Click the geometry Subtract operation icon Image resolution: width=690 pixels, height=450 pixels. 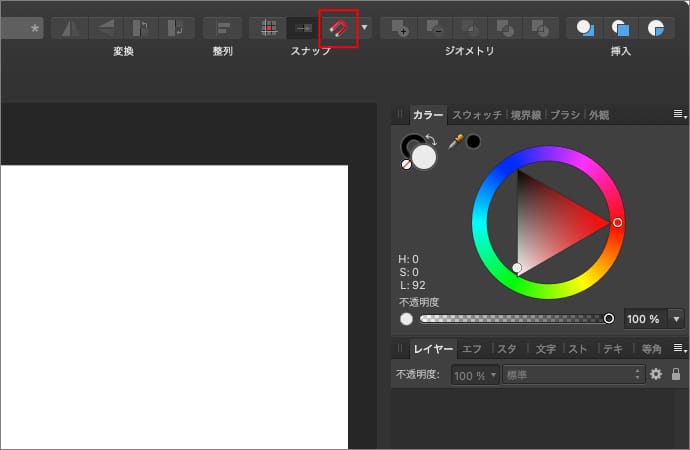(434, 28)
